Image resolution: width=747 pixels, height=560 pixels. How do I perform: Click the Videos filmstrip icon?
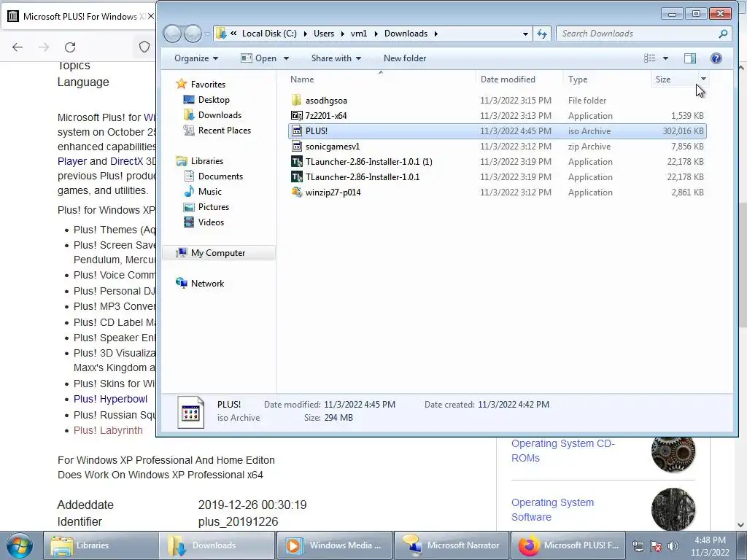189,222
